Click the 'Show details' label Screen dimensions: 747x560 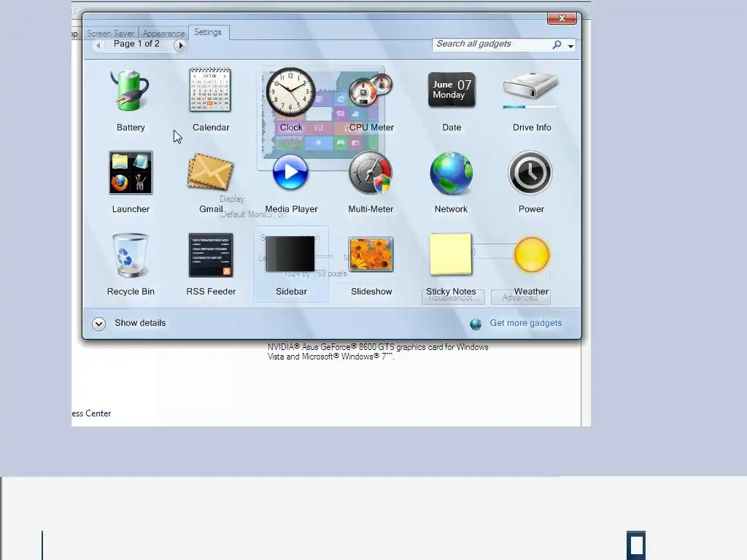click(140, 323)
